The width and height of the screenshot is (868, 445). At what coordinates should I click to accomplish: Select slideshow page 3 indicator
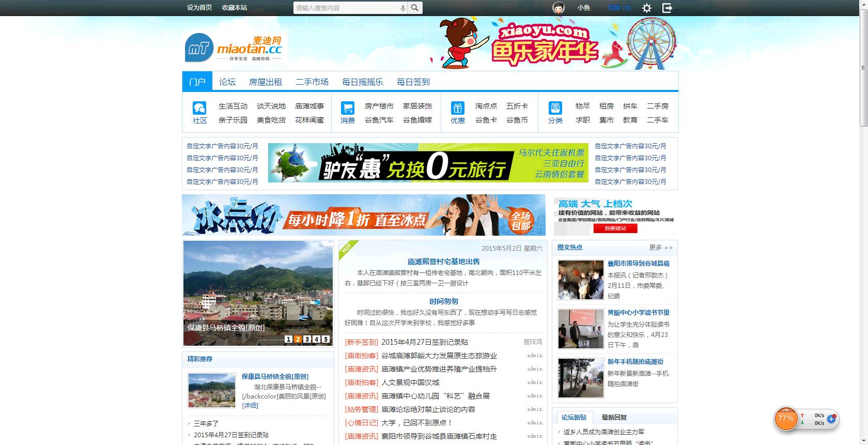[307, 339]
